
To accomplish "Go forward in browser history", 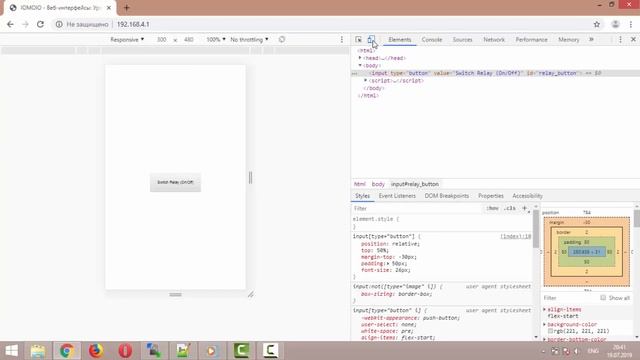I will pyautogui.click(x=25, y=24).
